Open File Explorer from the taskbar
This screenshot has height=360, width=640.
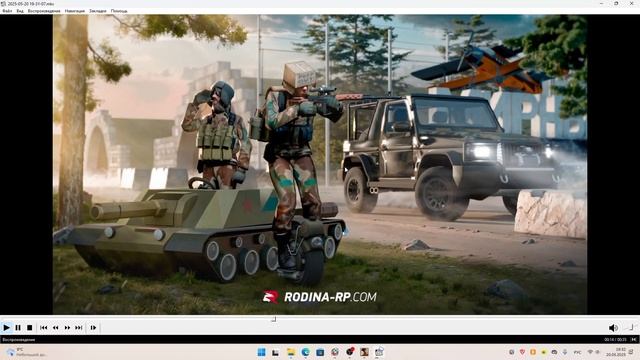pyautogui.click(x=291, y=352)
